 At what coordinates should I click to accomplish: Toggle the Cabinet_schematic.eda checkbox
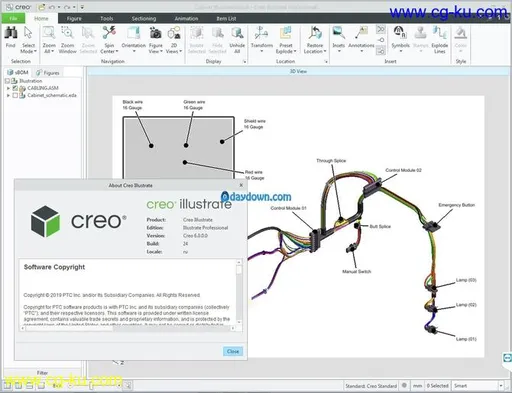[15, 95]
